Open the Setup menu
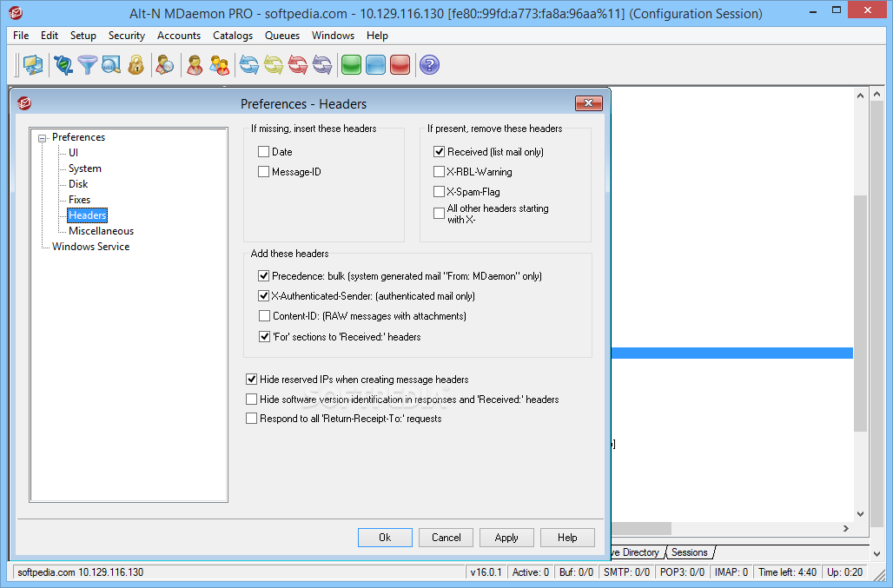This screenshot has height=588, width=893. [83, 36]
